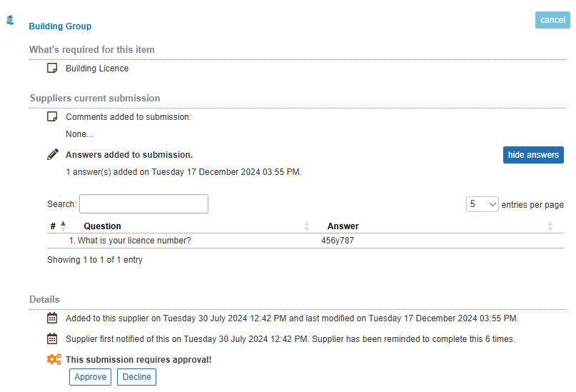Click the 456y787 answer cell

click(x=337, y=241)
